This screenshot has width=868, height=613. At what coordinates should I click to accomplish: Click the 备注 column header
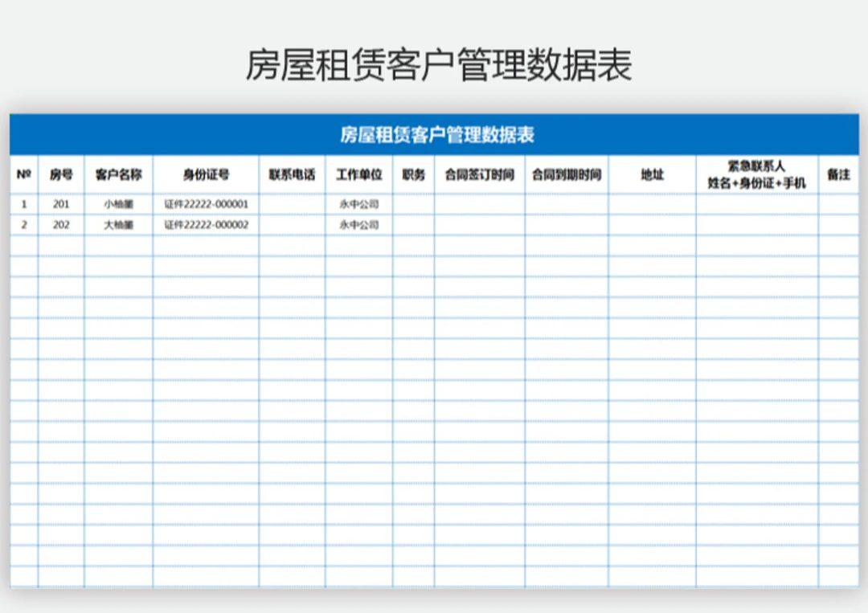click(838, 174)
